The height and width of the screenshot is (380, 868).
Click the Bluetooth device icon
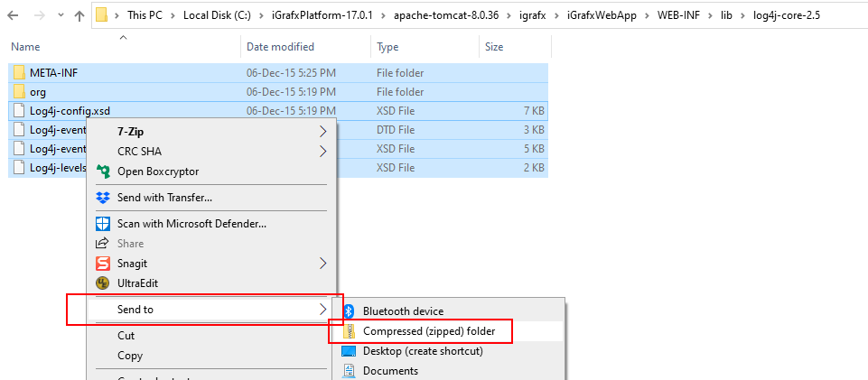tap(349, 311)
